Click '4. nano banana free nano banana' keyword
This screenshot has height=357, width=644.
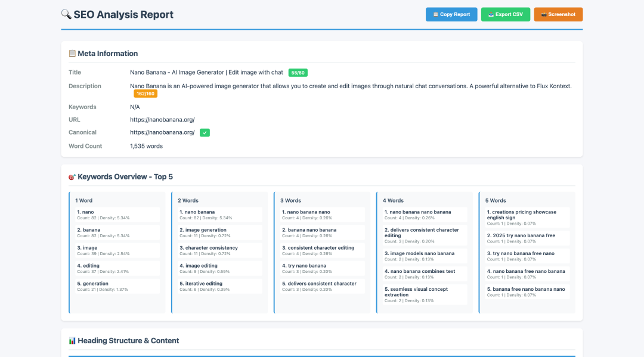coord(527,274)
